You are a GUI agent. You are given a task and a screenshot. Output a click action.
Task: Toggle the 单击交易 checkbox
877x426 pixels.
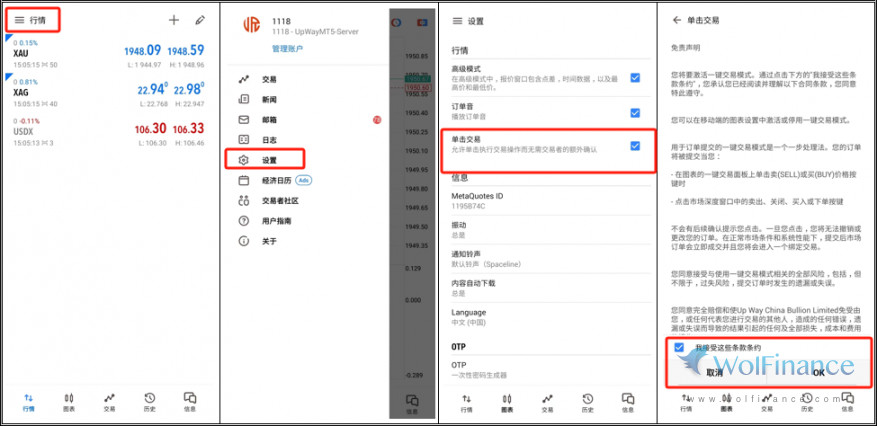(635, 146)
